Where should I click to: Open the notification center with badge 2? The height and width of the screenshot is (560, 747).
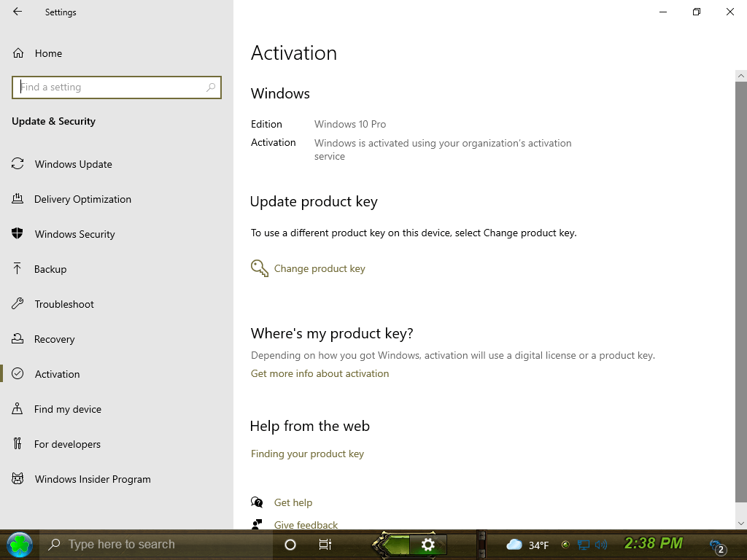718,545
